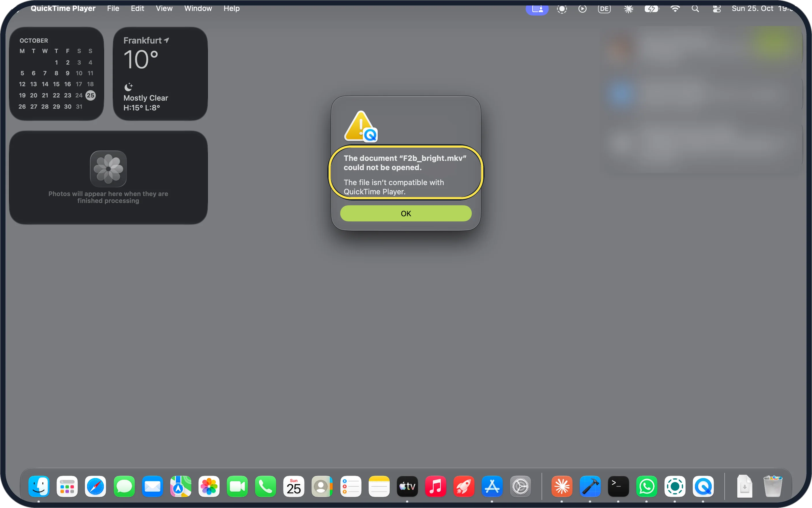The width and height of the screenshot is (812, 508).
Task: Open Finder from the dock
Action: 39,486
